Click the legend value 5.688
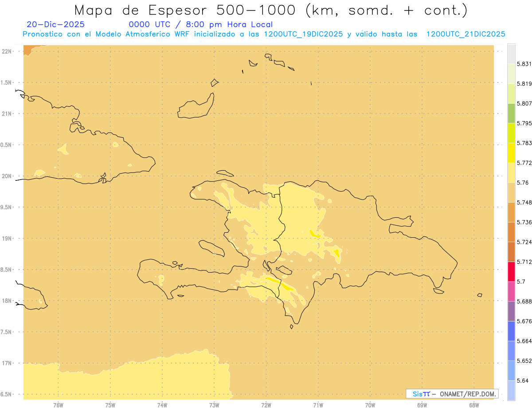This screenshot has width=532, height=411. (x=524, y=301)
